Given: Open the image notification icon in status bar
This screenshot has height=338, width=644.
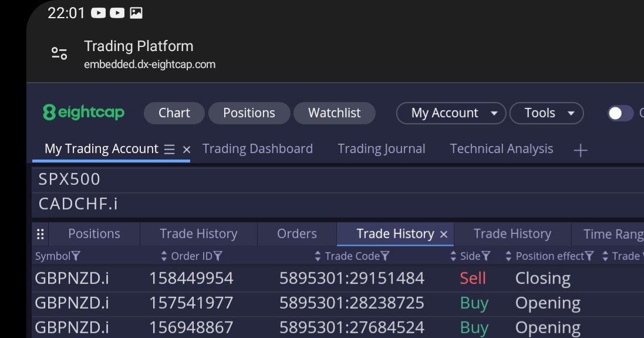Looking at the screenshot, I should click(x=136, y=13).
